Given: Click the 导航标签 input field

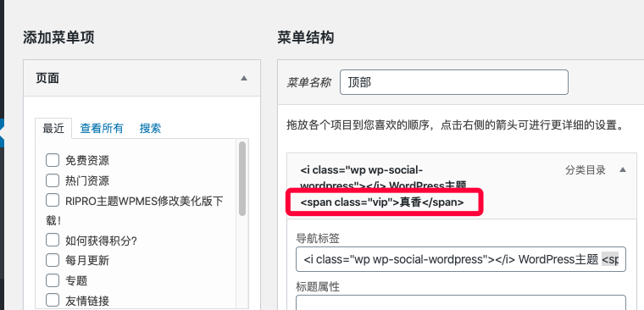Looking at the screenshot, I should [x=461, y=259].
